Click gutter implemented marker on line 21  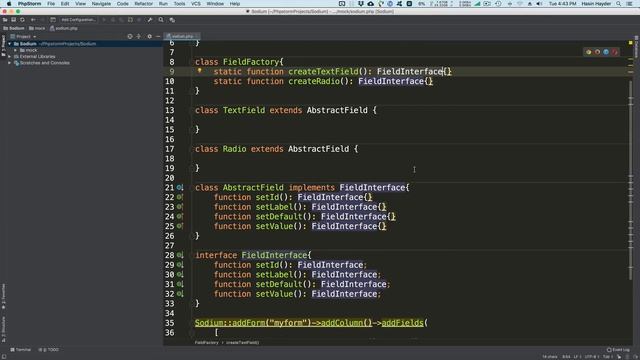tap(180, 188)
